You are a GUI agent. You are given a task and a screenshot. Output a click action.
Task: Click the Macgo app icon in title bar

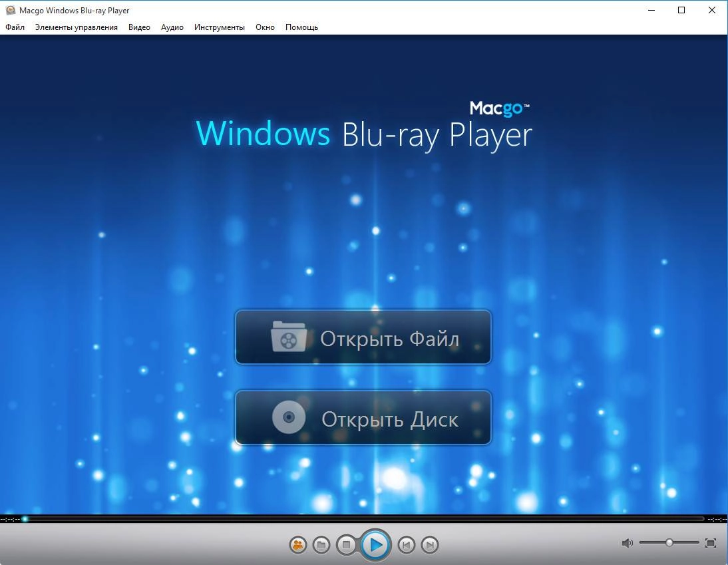tap(10, 10)
